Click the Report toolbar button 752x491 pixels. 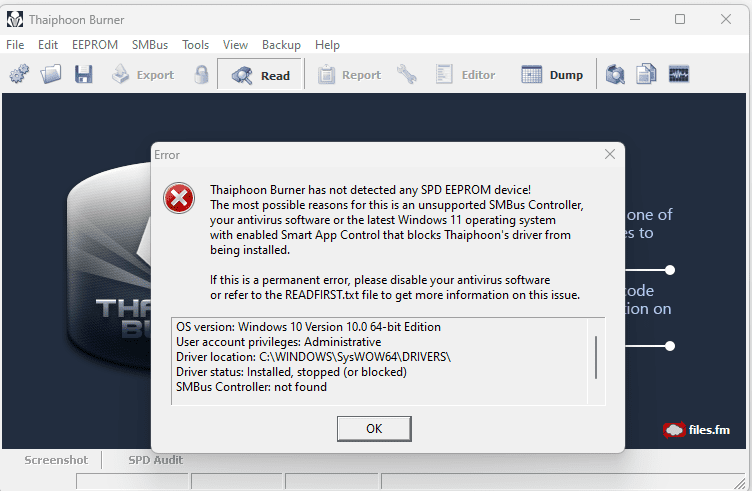click(x=349, y=74)
